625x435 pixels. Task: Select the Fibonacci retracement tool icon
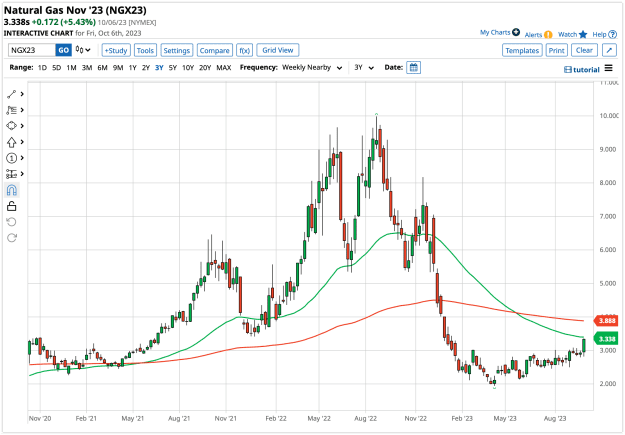12,110
